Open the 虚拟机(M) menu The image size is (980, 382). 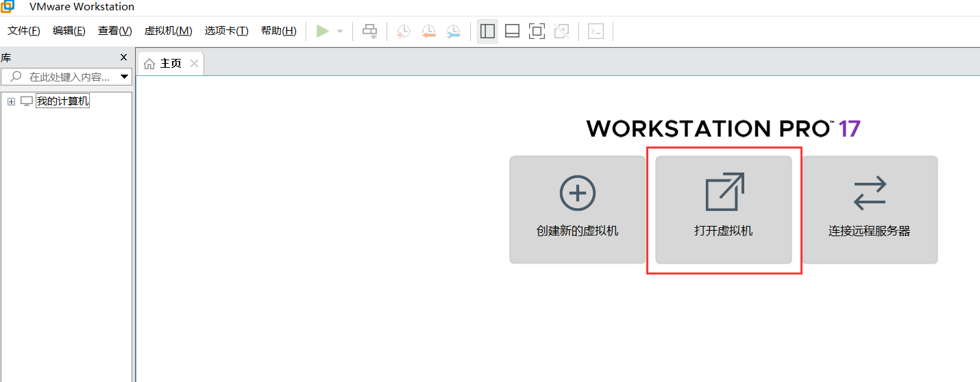pos(168,31)
